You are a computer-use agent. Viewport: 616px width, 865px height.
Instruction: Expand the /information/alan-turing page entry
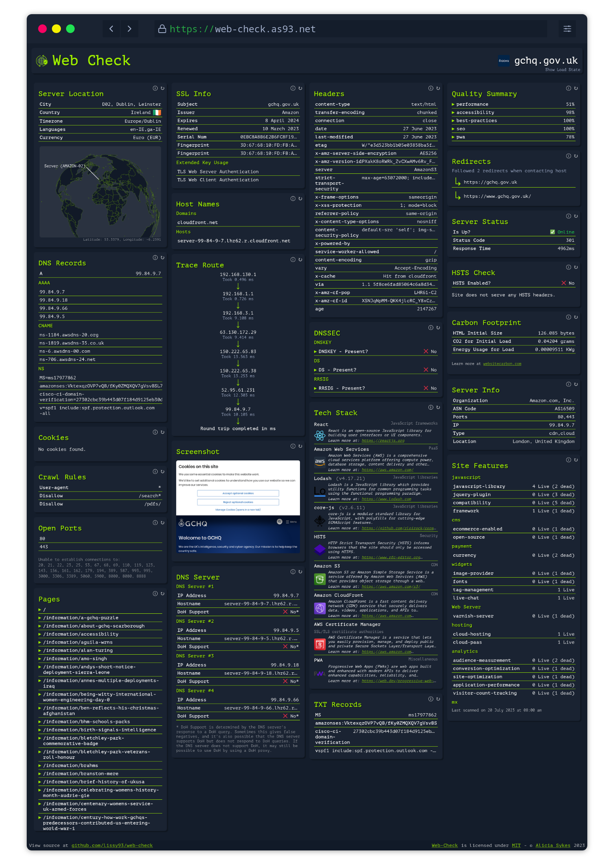click(78, 650)
